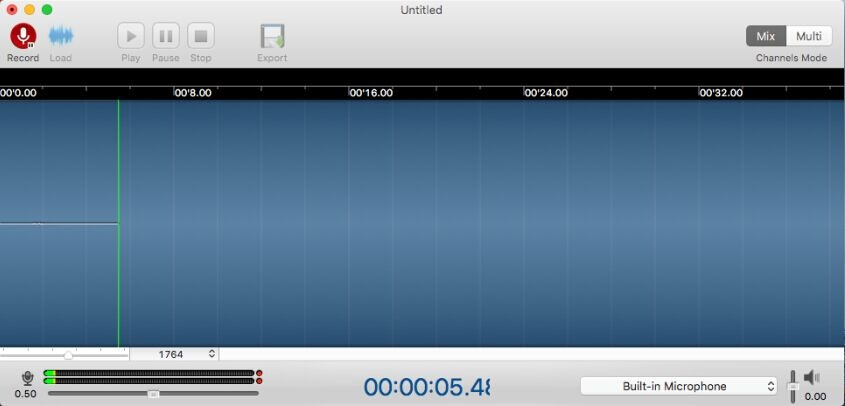
Task: Pause playback with the Pause icon
Action: 165,36
